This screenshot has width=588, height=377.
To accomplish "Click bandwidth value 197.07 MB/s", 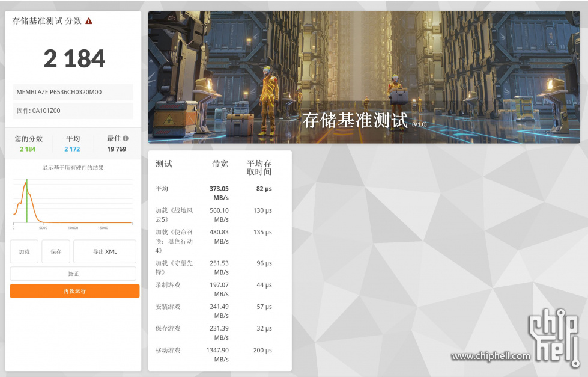I will click(219, 289).
